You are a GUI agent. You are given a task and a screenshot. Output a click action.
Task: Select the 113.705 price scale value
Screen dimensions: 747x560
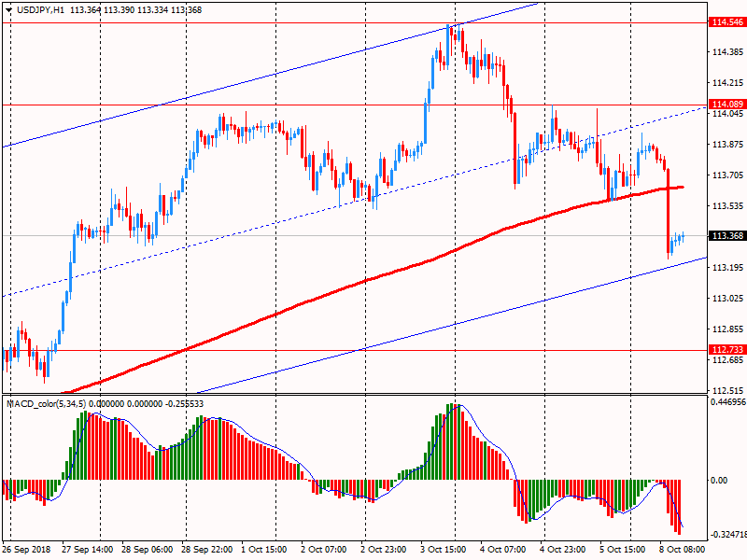pos(727,175)
